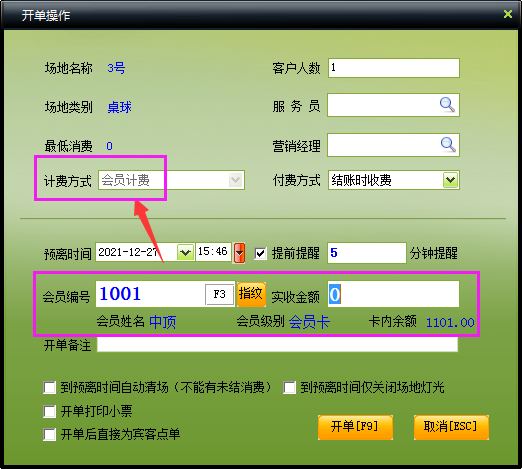522x469 pixels.
Task: Close the 开单操作 dialog with X
Action: click(508, 14)
